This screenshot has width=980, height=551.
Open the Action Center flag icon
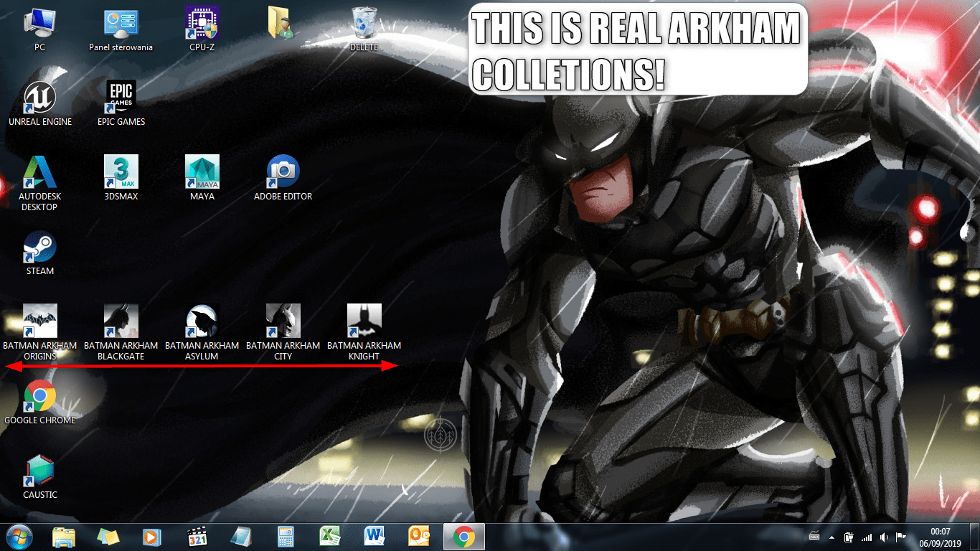(x=902, y=537)
